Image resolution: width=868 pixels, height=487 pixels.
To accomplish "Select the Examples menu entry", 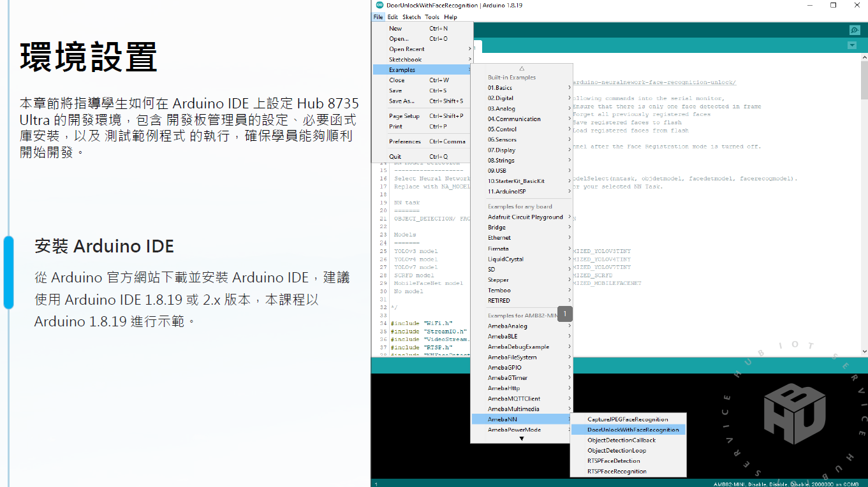I will coord(423,69).
